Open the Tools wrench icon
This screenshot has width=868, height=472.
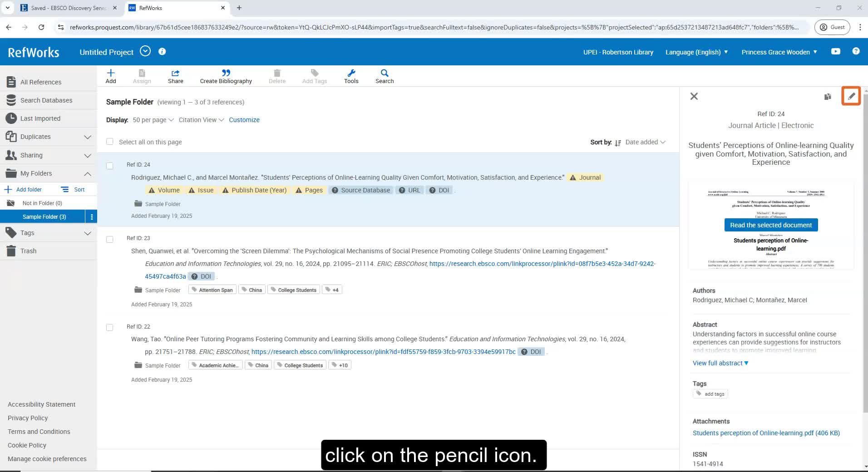(x=351, y=73)
